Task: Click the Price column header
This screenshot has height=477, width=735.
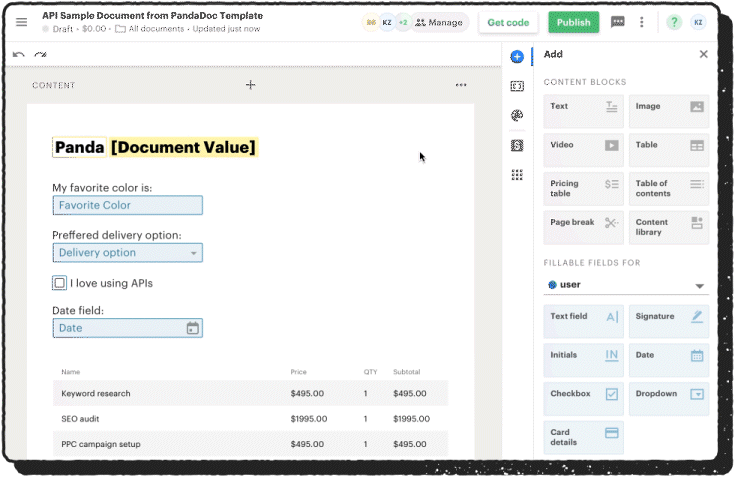Action: point(298,372)
